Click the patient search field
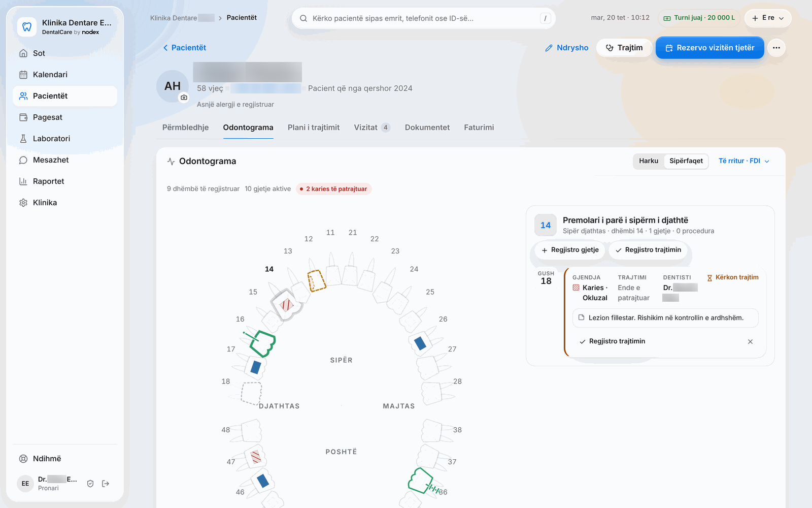Viewport: 812px width, 508px height. (423, 18)
